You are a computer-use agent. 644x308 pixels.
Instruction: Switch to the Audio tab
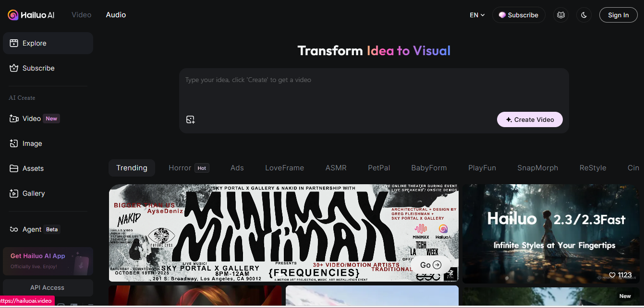[116, 15]
